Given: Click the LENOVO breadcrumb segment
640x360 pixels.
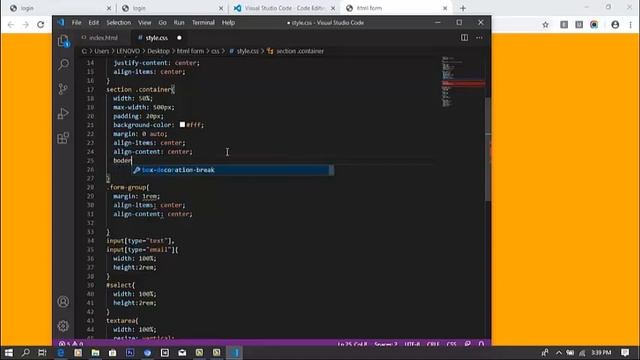Looking at the screenshot, I should coord(128,51).
